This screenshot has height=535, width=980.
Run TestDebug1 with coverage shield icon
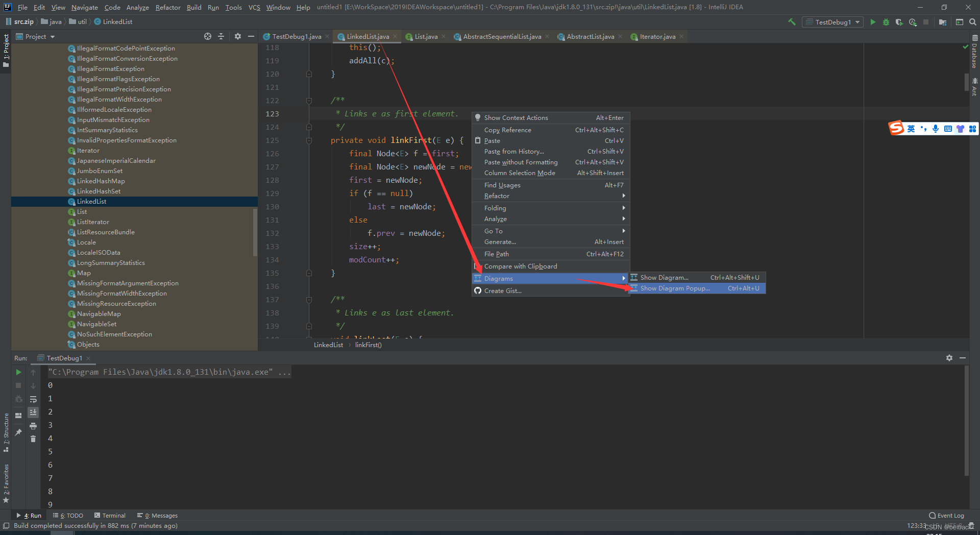[899, 22]
